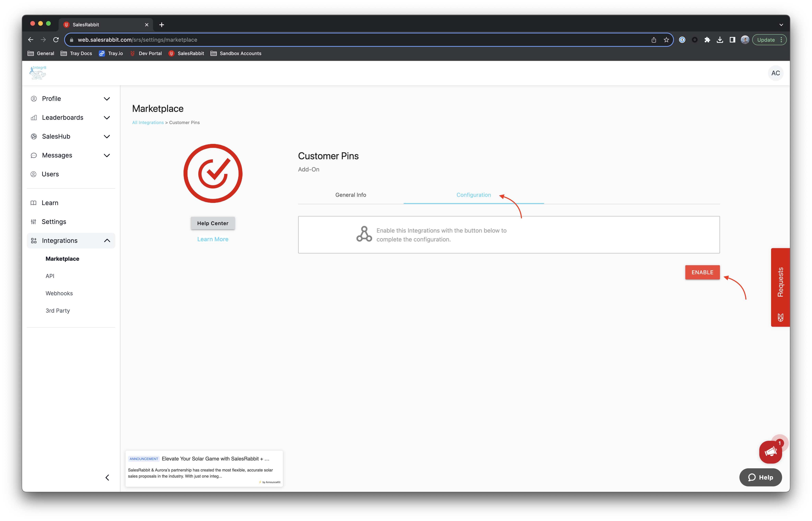Click the red ENABLE button
Viewport: 812px width, 521px height.
coord(702,272)
